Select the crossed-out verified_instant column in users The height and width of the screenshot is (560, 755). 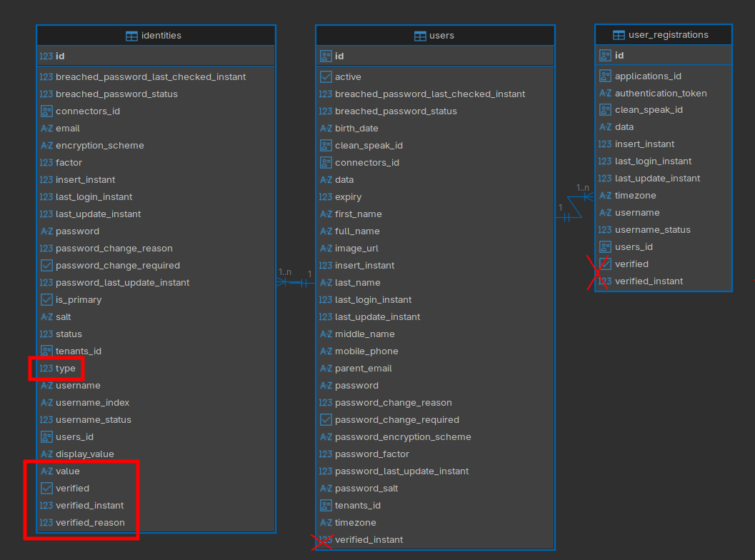pyautogui.click(x=373, y=539)
